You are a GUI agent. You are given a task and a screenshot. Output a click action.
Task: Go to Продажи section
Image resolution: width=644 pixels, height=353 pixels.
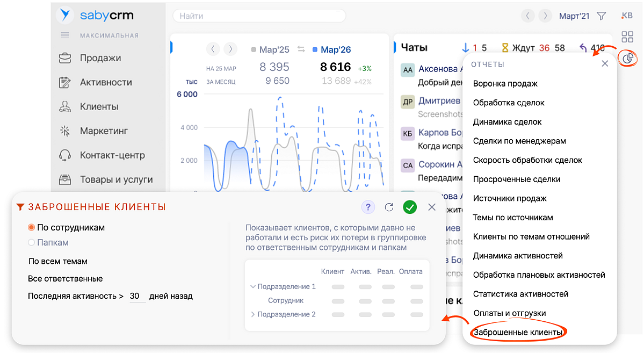(100, 58)
